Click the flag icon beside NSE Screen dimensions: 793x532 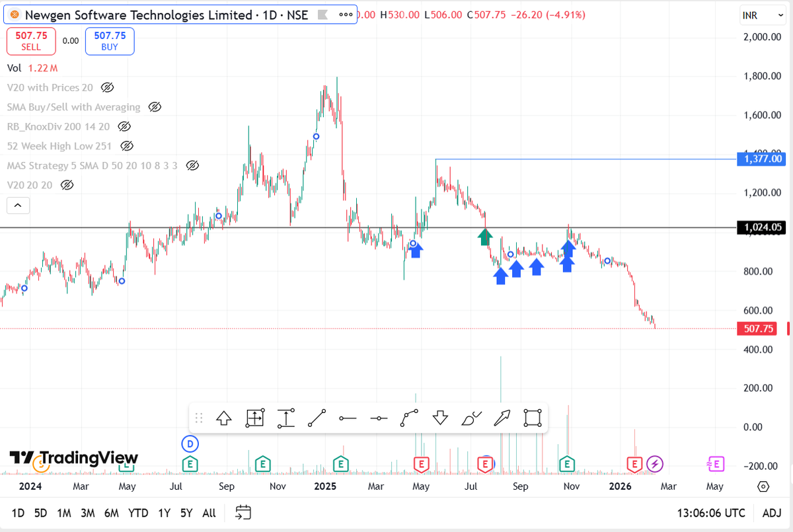[322, 15]
